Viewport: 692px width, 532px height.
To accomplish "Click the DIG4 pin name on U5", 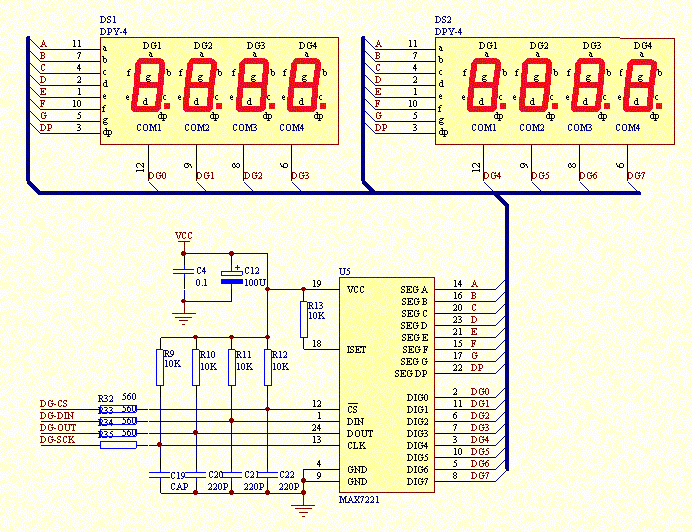I will click(x=417, y=445).
